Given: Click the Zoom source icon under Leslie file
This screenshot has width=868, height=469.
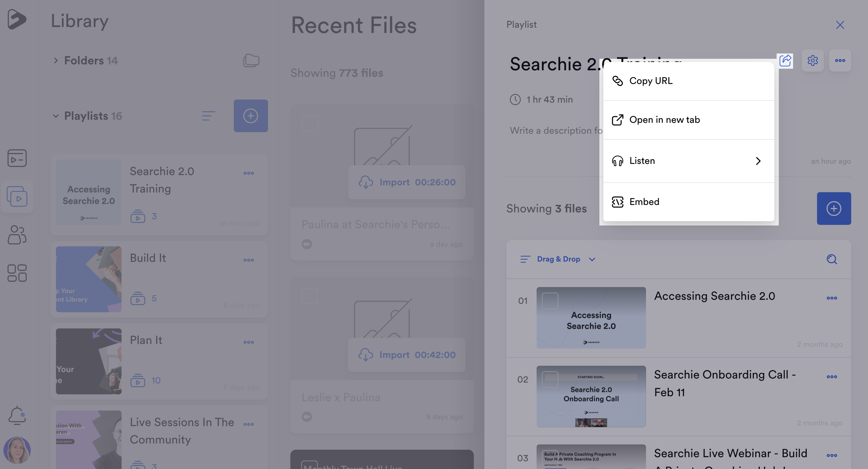Looking at the screenshot, I should [x=307, y=417].
